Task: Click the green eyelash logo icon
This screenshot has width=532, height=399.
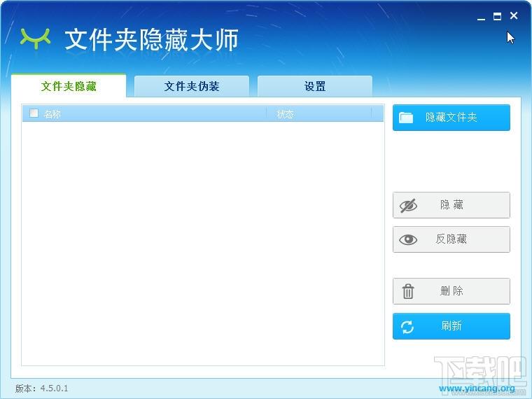Action: 35,38
